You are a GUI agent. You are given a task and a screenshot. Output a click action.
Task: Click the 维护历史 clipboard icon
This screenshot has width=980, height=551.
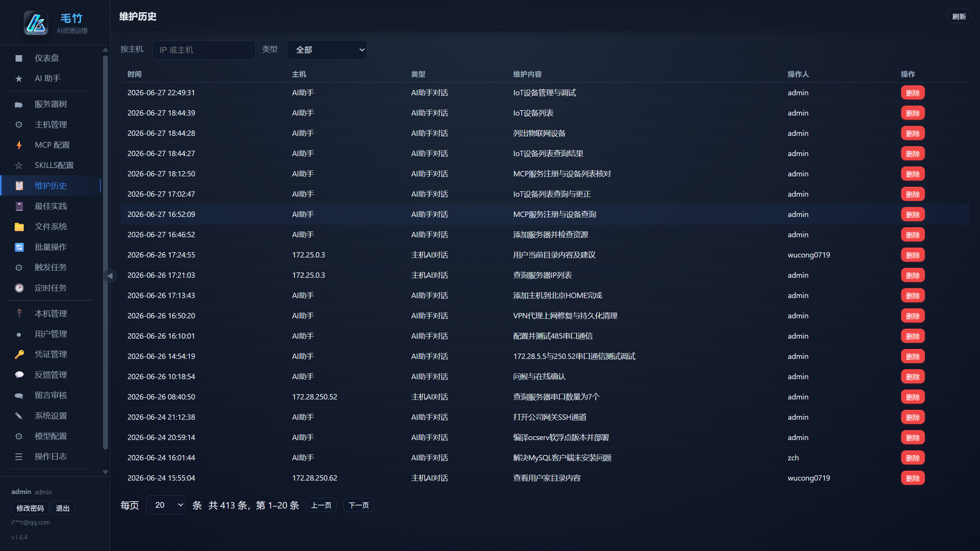point(19,186)
